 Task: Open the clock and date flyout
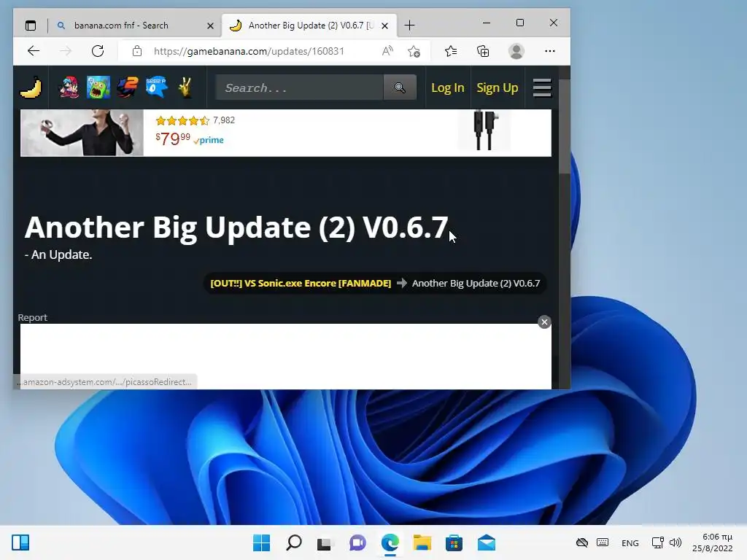click(712, 542)
